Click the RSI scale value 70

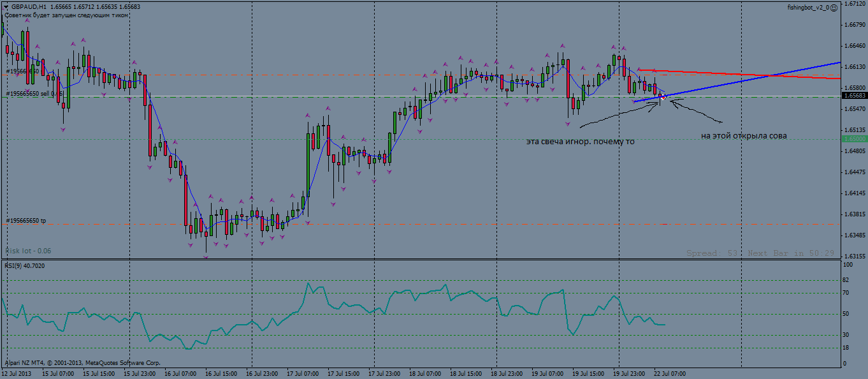(x=847, y=293)
